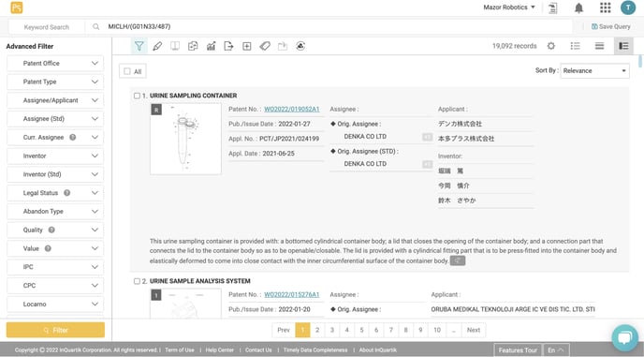
Task: Go to results page 5
Action: pos(362,330)
